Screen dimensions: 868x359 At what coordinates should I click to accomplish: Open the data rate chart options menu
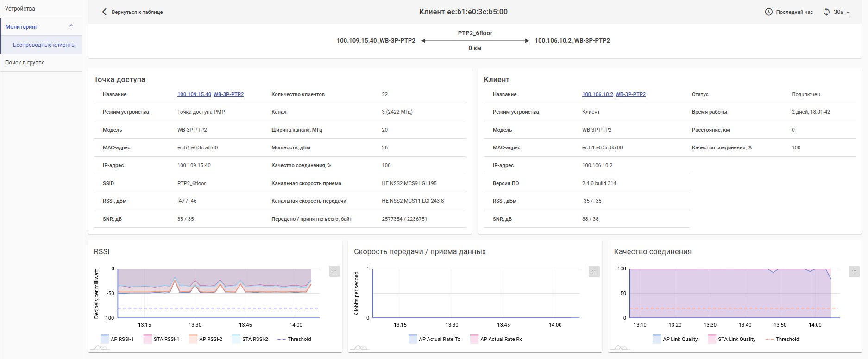594,271
